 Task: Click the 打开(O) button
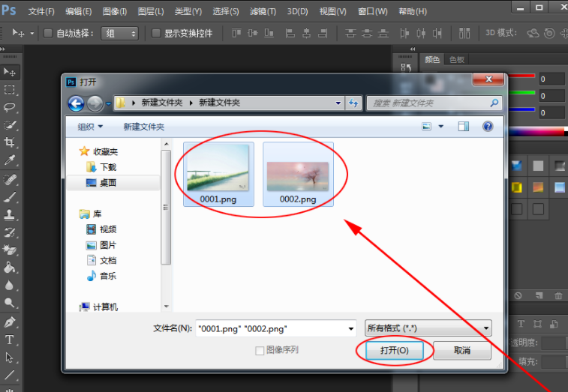[x=394, y=350]
